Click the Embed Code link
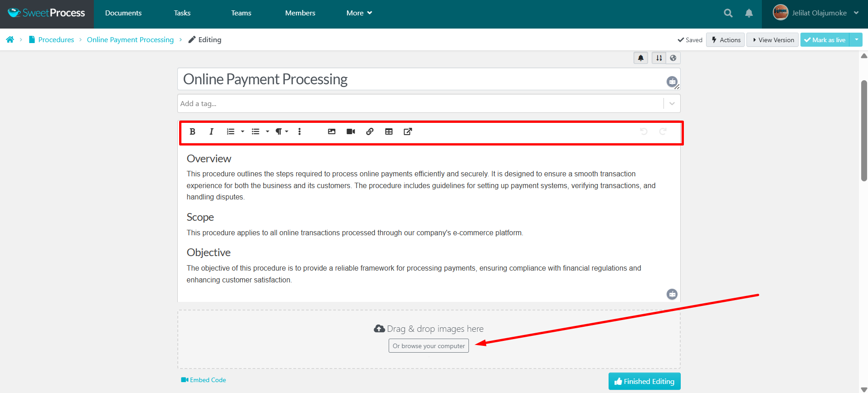Image resolution: width=868 pixels, height=393 pixels. pos(204,380)
